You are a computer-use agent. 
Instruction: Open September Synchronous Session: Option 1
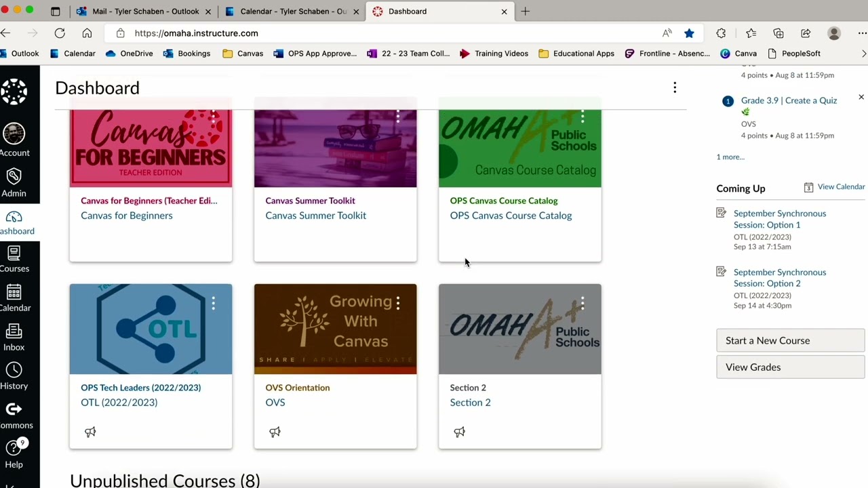(x=780, y=219)
